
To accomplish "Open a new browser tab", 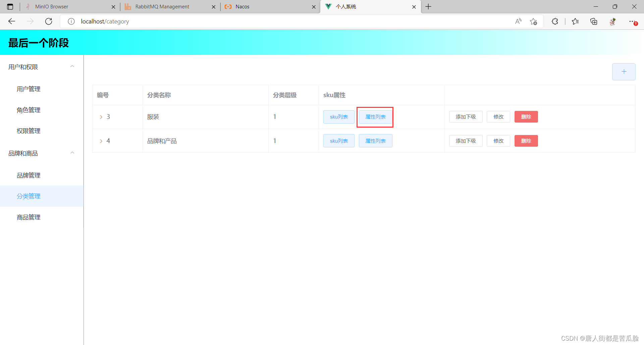I will pos(428,7).
